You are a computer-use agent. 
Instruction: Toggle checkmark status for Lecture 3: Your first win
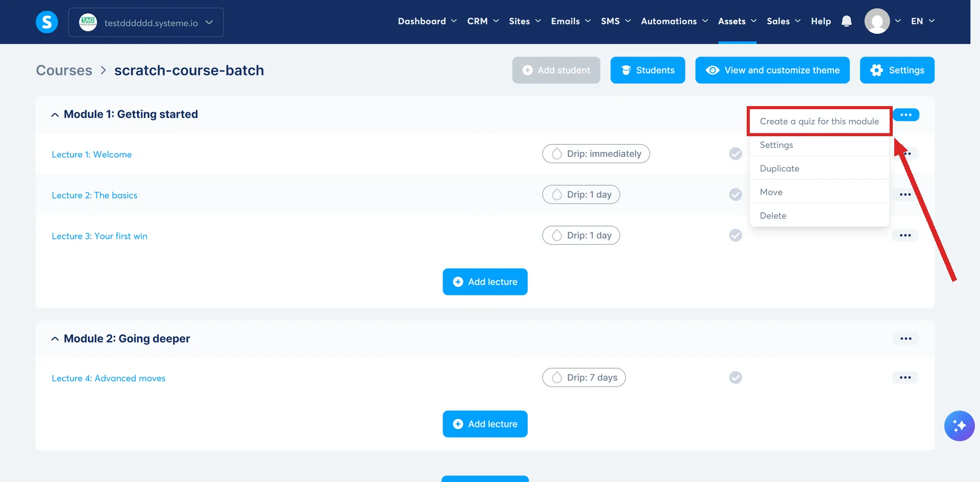tap(736, 235)
